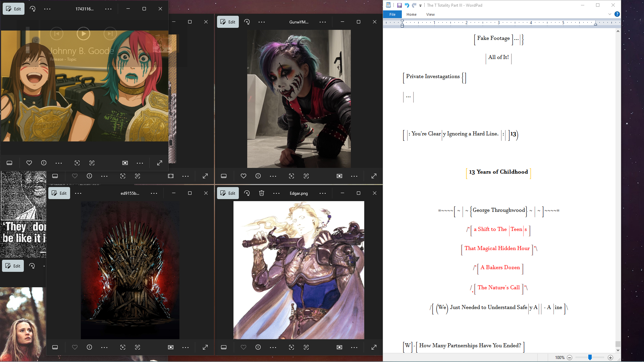Start visual search in the GunwYM photo window

[291, 176]
